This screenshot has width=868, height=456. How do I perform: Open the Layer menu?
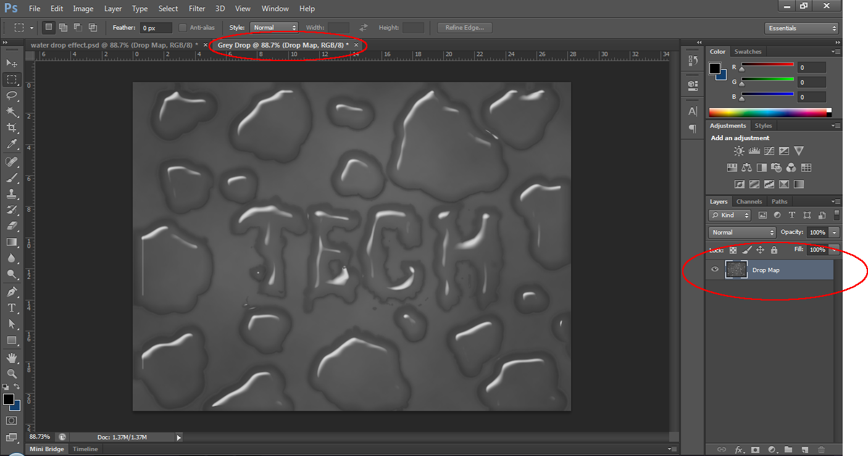click(x=113, y=9)
